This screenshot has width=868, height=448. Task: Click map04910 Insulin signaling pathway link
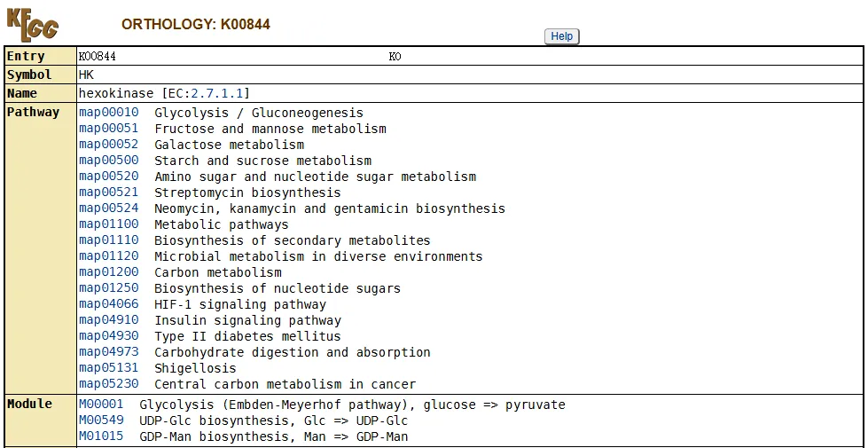click(108, 320)
